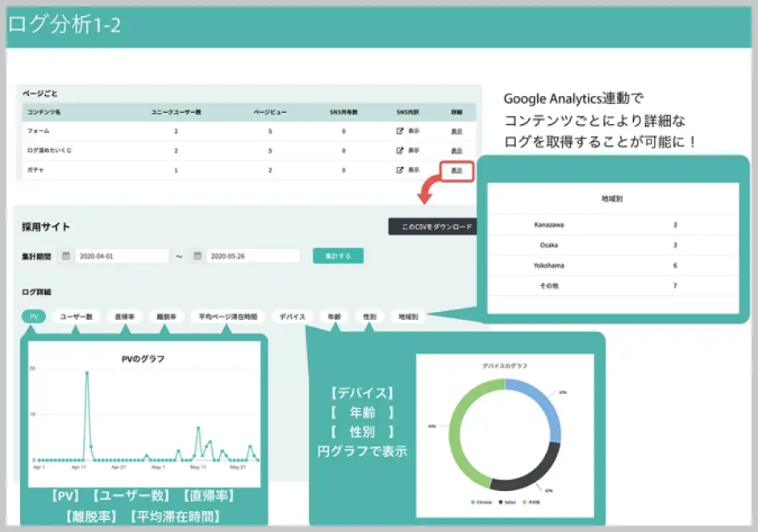This screenshot has width=758, height=532.
Task: Click the Safari legend swatch in donut chart
Action: (501, 502)
